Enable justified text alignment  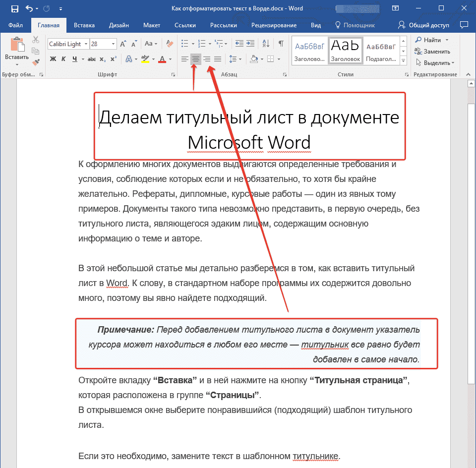(218, 59)
